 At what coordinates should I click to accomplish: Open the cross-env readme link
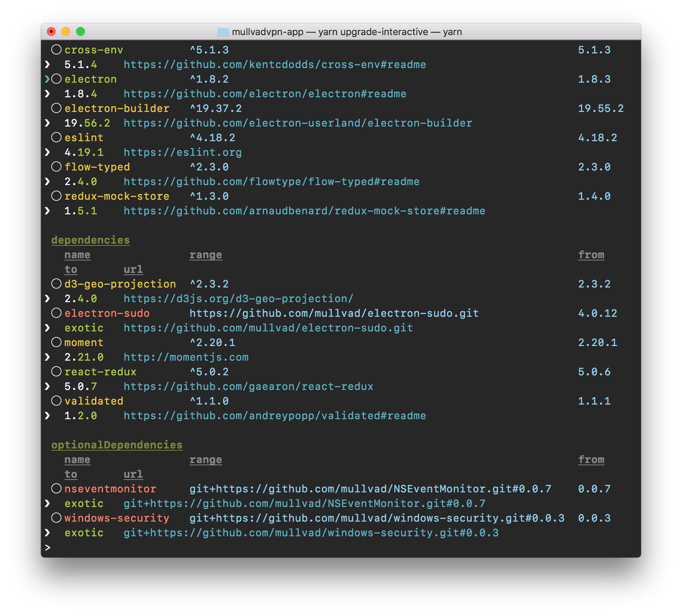click(x=274, y=64)
